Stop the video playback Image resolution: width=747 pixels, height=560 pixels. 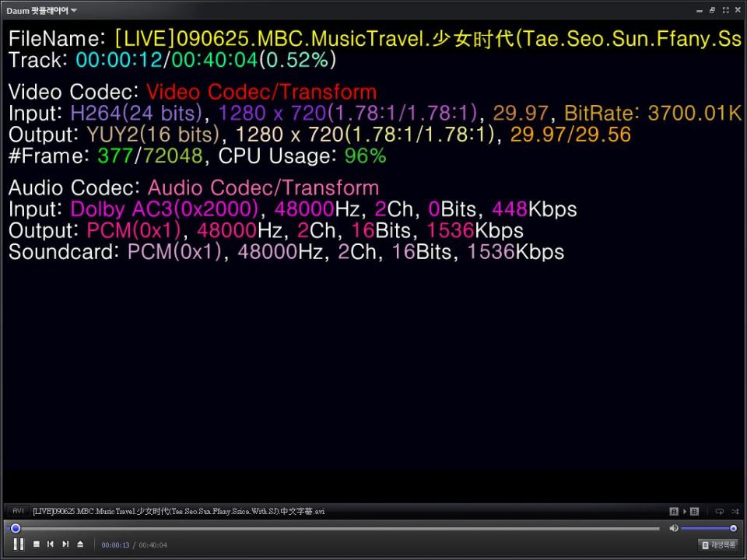tap(36, 544)
